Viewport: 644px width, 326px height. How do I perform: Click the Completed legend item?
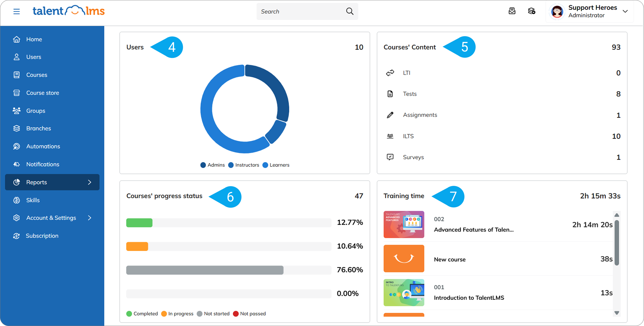(142, 314)
